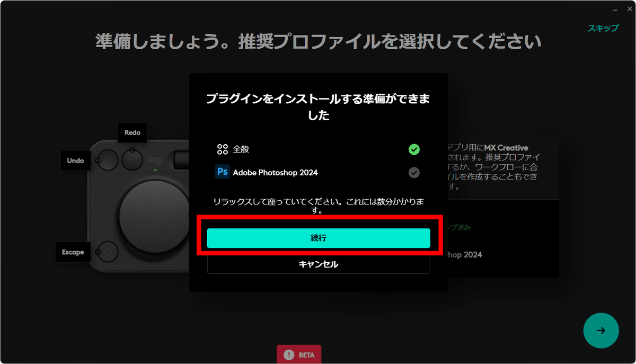Screen dimensions: 636x364
Task: Click the teal next-arrow circle button
Action: click(601, 330)
